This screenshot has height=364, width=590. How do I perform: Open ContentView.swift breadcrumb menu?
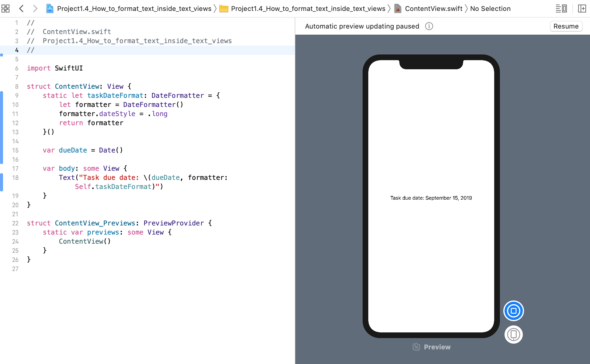[x=434, y=9]
